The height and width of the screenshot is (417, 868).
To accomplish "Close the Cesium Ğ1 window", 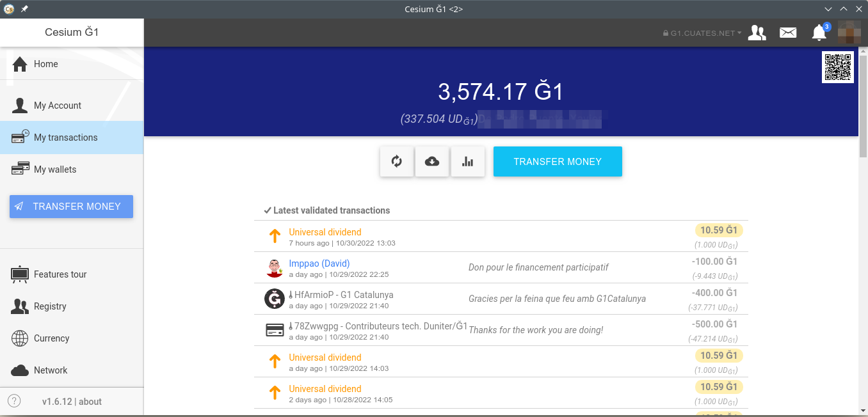I will 858,9.
